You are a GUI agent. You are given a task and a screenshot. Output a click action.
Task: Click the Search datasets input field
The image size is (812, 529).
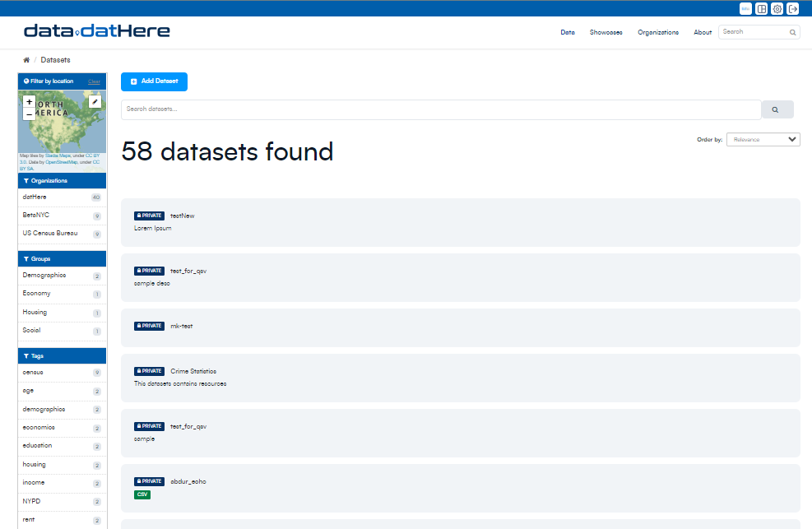tap(440, 109)
